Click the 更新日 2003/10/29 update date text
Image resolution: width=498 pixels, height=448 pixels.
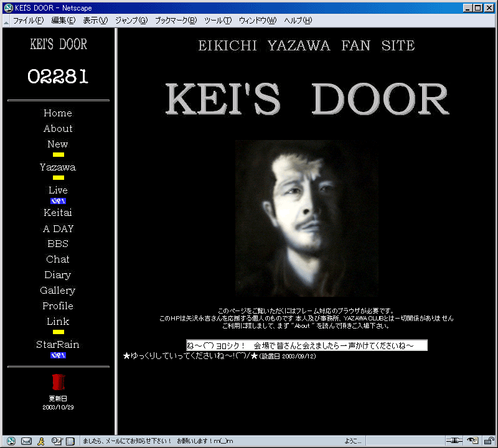(x=58, y=403)
